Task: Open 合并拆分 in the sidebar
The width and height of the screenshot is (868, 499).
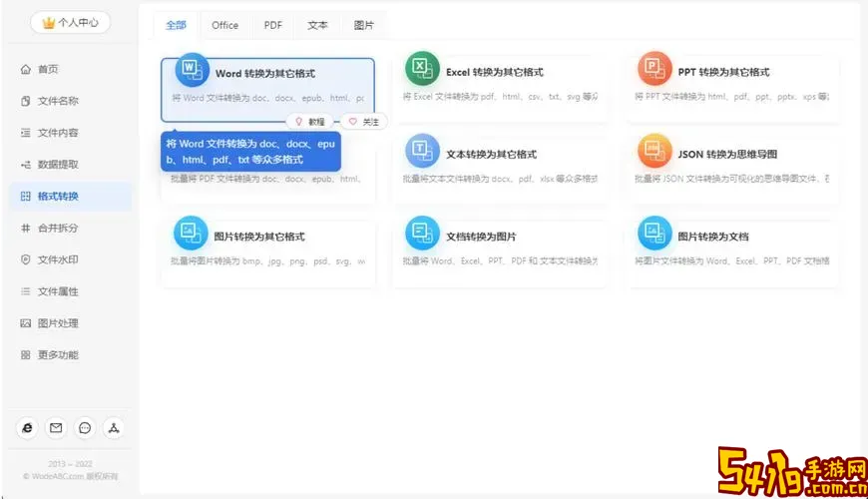Action: 70,228
